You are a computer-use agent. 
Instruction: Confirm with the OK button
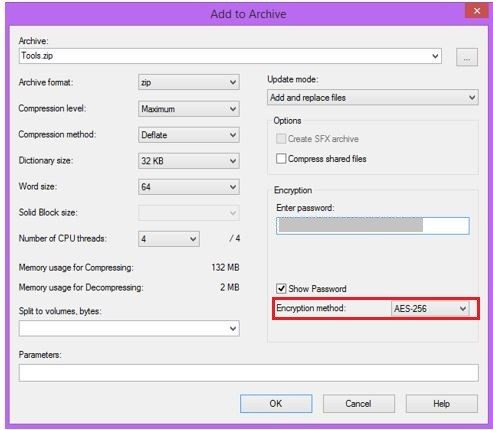pos(276,404)
